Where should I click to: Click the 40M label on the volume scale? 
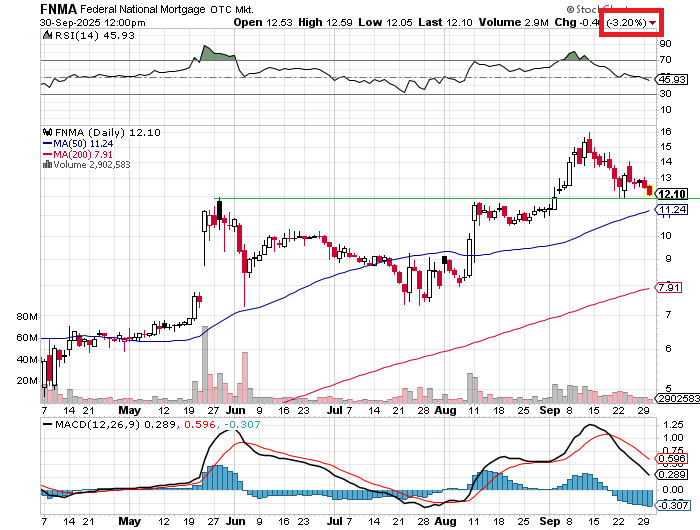(x=27, y=359)
